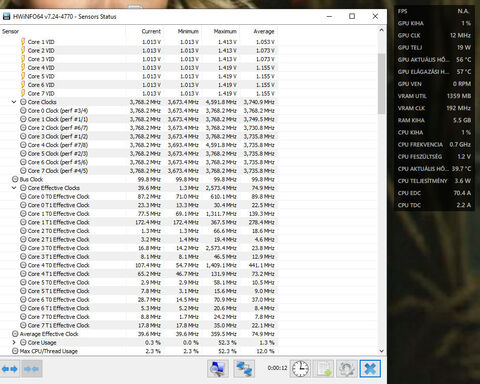Start logging with the sheet-plus icon
The image size is (480, 384).
coord(323,369)
